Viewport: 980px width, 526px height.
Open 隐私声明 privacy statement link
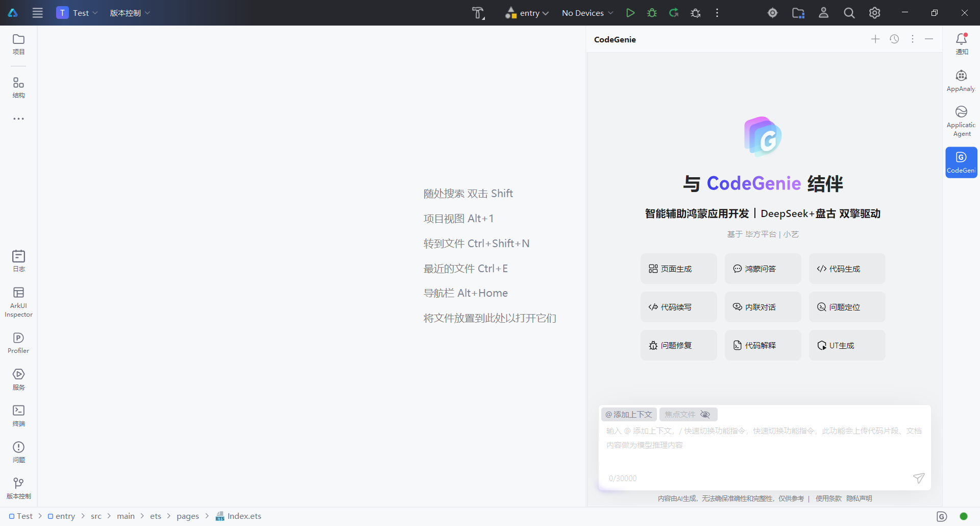click(x=859, y=498)
